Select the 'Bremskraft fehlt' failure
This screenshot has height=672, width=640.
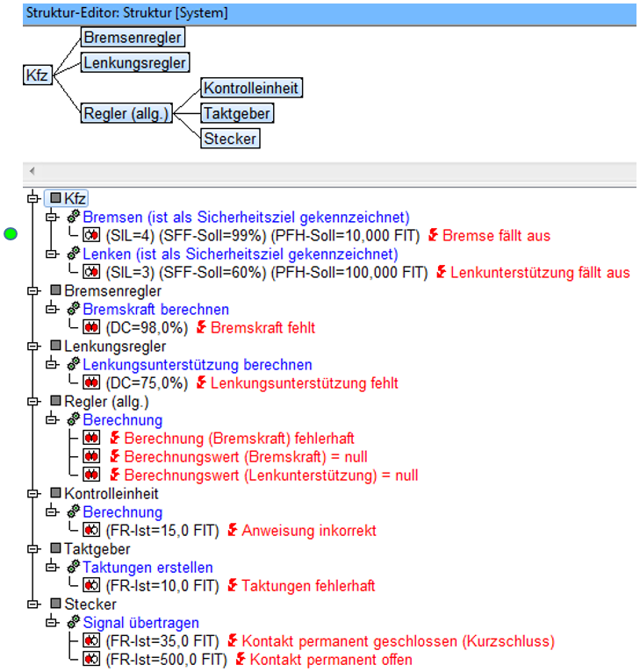(263, 328)
